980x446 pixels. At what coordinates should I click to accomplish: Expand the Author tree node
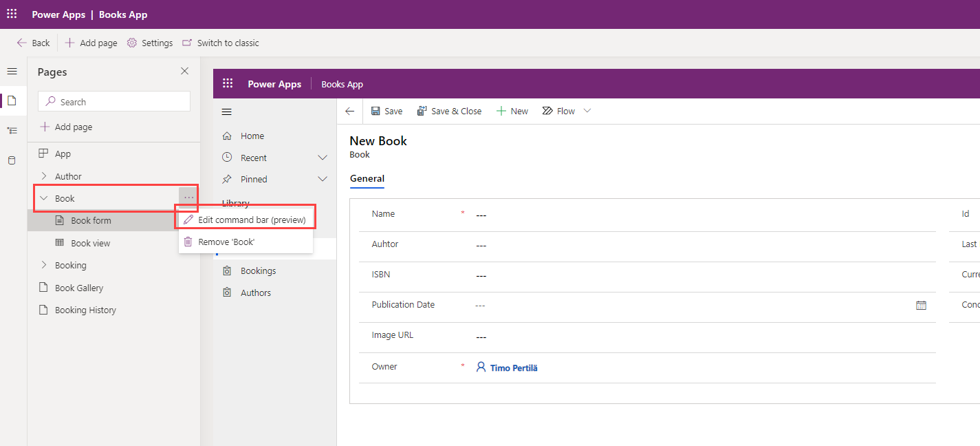[x=44, y=176]
